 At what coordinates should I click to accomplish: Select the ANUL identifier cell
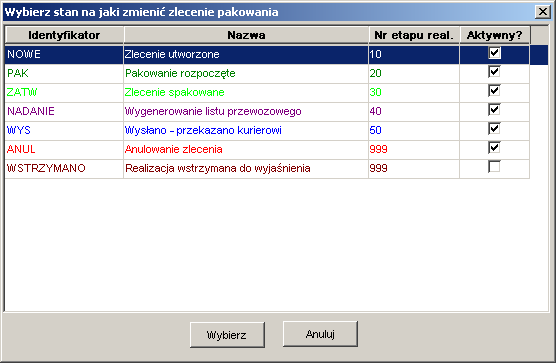(64, 149)
